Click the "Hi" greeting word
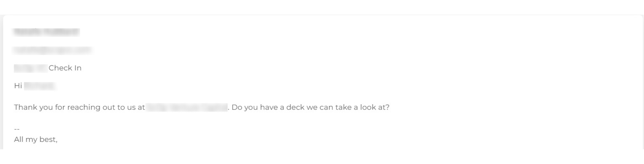The image size is (644, 164). [18, 86]
